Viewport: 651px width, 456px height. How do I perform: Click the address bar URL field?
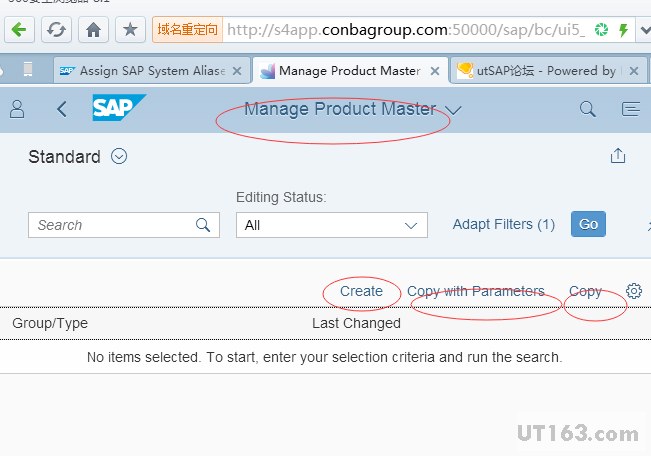pos(407,29)
